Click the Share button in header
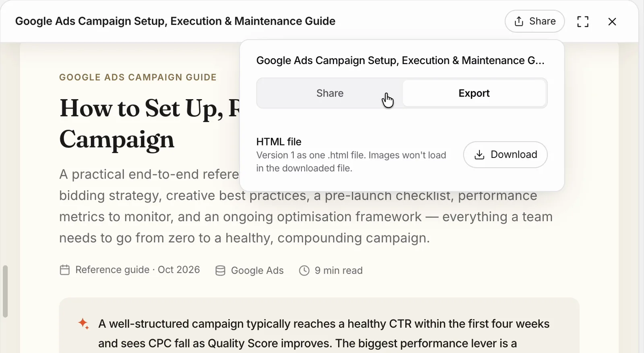 (535, 21)
